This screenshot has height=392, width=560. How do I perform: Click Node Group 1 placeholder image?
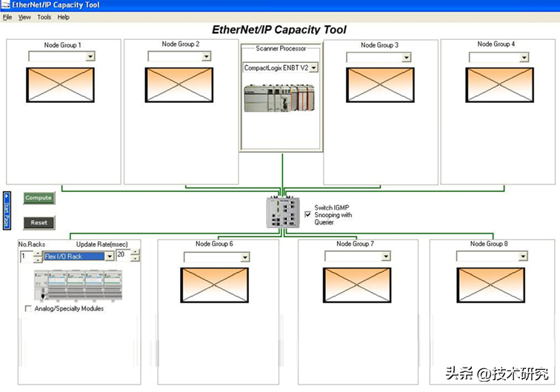pos(60,84)
